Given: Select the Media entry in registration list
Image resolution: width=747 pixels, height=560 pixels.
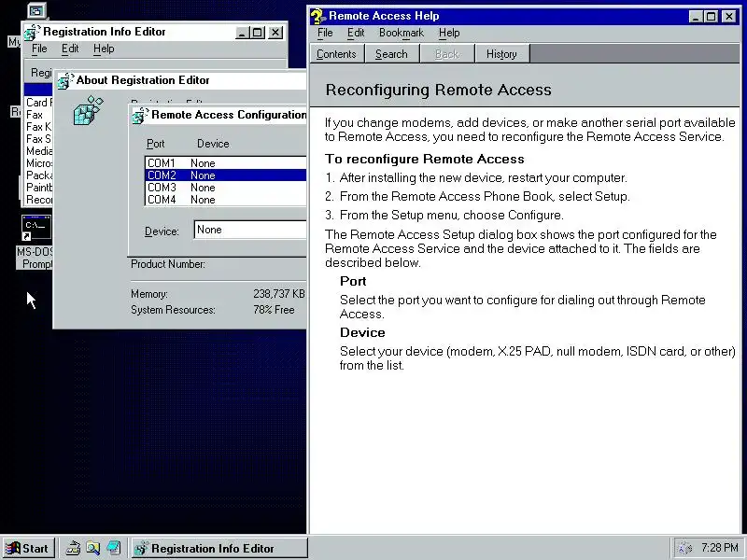Looking at the screenshot, I should pos(38,151).
